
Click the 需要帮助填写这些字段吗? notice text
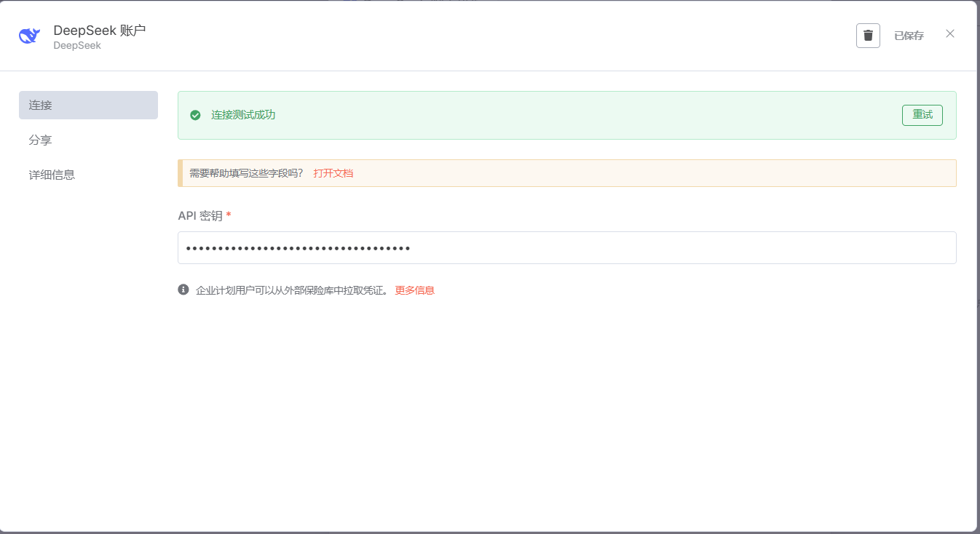tap(246, 173)
